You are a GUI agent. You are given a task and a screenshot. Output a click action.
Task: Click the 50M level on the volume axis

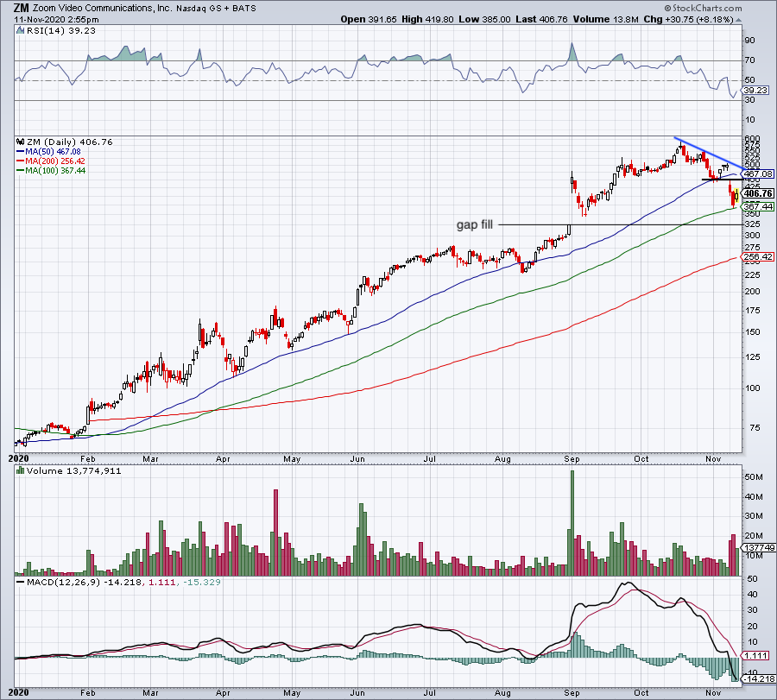coord(753,477)
